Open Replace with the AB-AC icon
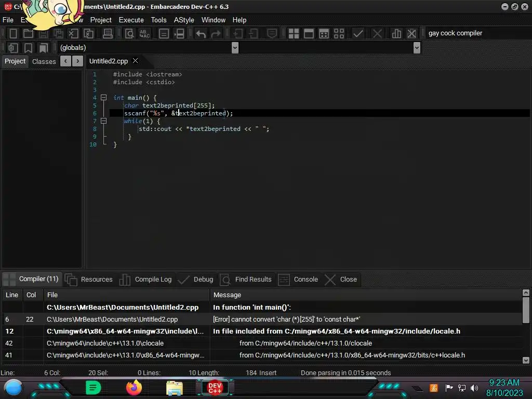 pos(144,33)
